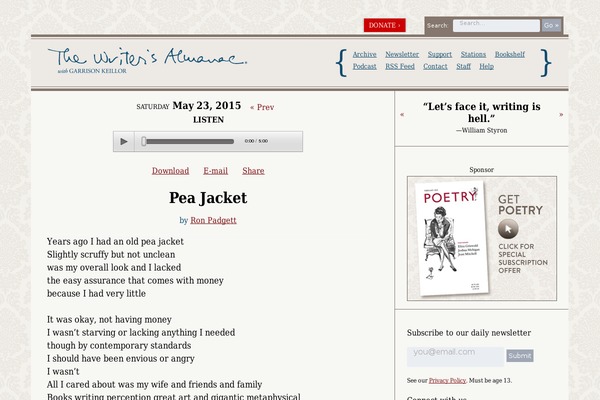600x400 pixels.
Task: Click the date May 23, 2015
Action: [x=207, y=106]
